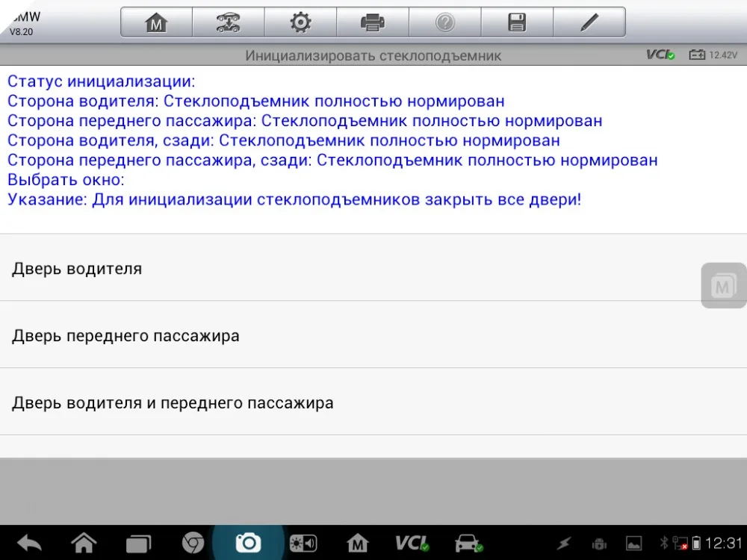Click the pencil data logging icon
The image size is (747, 560).
(x=589, y=22)
